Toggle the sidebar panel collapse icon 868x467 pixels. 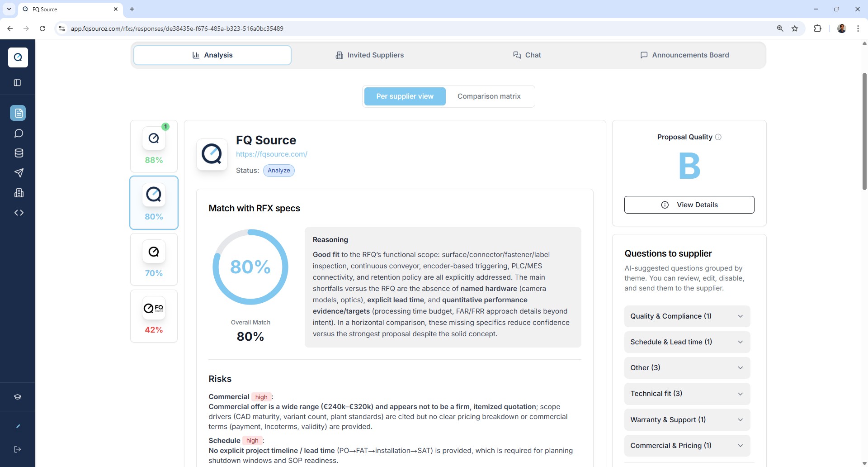(x=18, y=83)
